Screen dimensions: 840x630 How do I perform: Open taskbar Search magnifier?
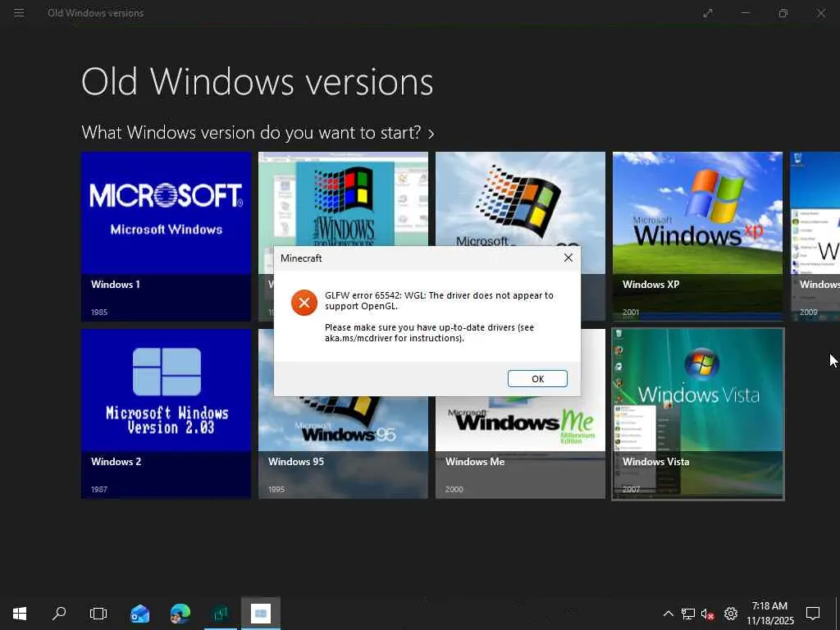(x=59, y=614)
